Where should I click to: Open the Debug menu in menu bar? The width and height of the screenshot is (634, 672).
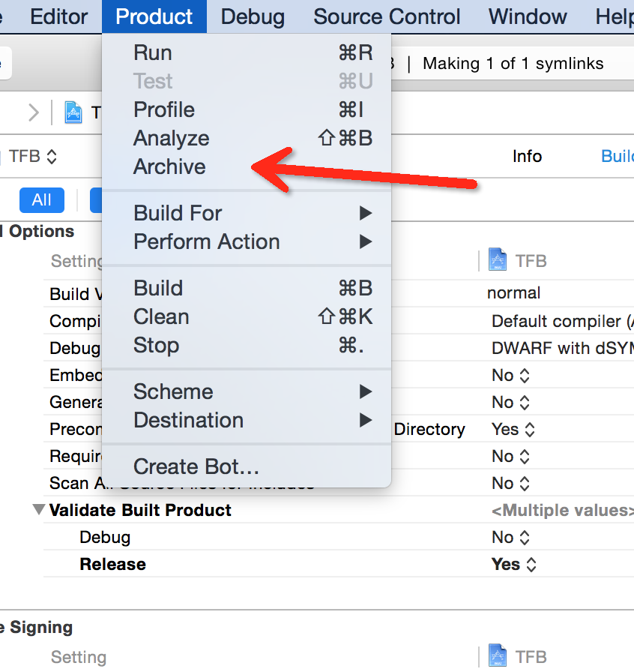point(253,16)
